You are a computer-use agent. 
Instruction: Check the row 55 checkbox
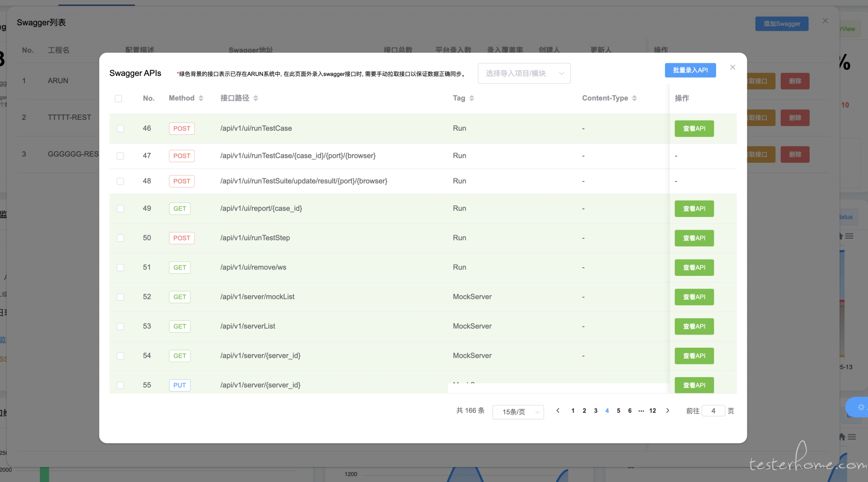click(120, 385)
